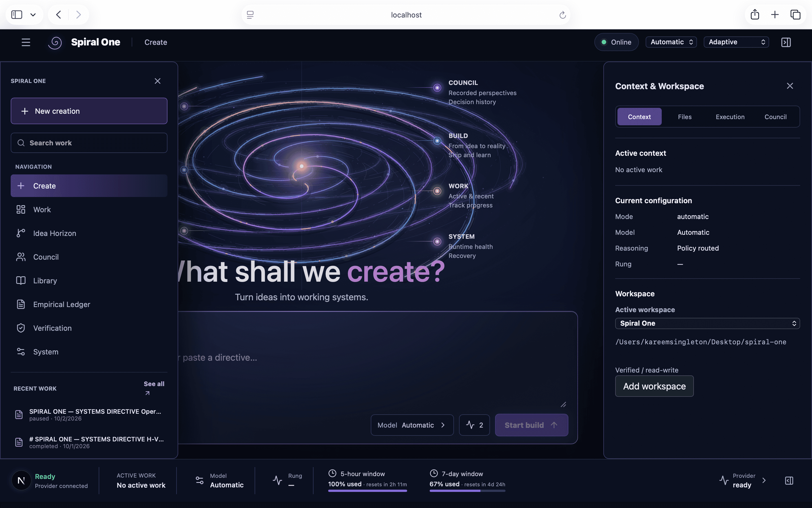Switch to the Execution tab
The width and height of the screenshot is (812, 508).
[x=730, y=117]
